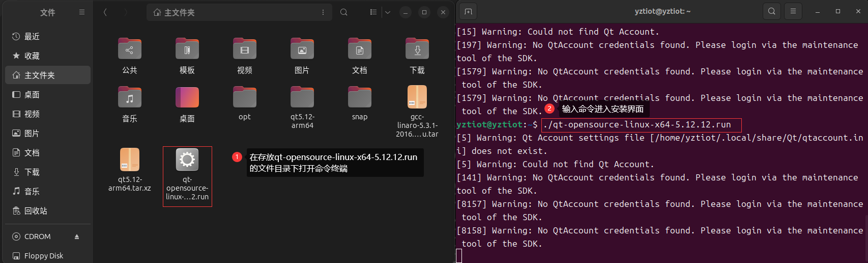The image size is (868, 263).
Task: Open the 模板 templates folder
Action: click(x=187, y=56)
